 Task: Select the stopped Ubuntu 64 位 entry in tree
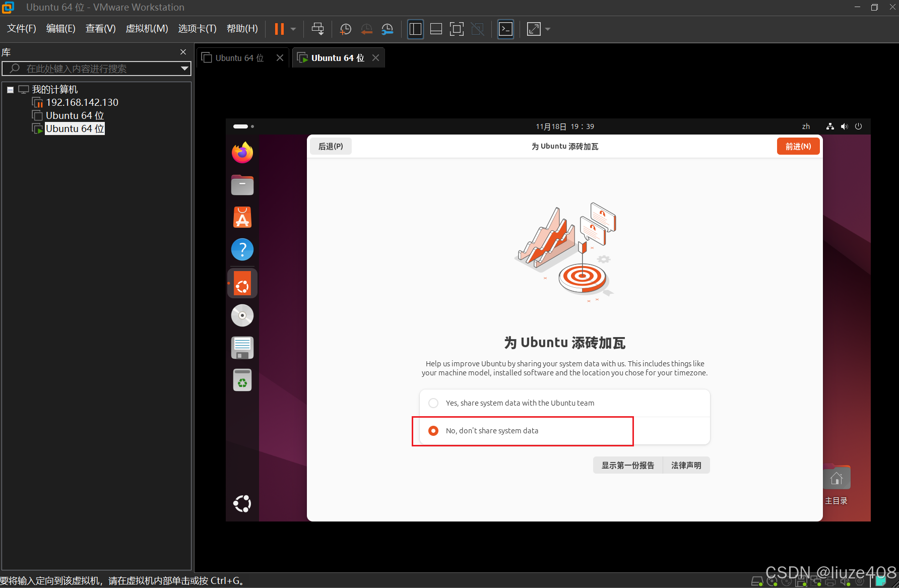(x=75, y=115)
